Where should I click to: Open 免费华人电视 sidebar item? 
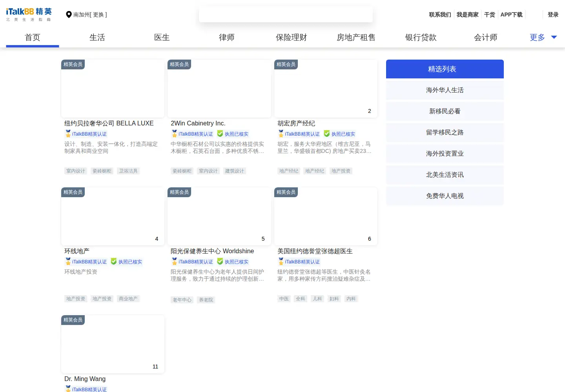(445, 196)
